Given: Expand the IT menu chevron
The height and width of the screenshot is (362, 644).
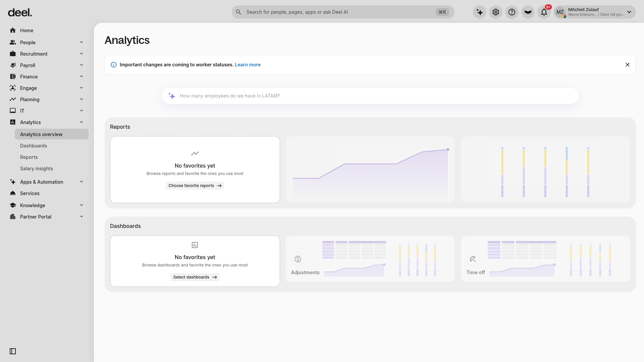Looking at the screenshot, I should pos(82,111).
